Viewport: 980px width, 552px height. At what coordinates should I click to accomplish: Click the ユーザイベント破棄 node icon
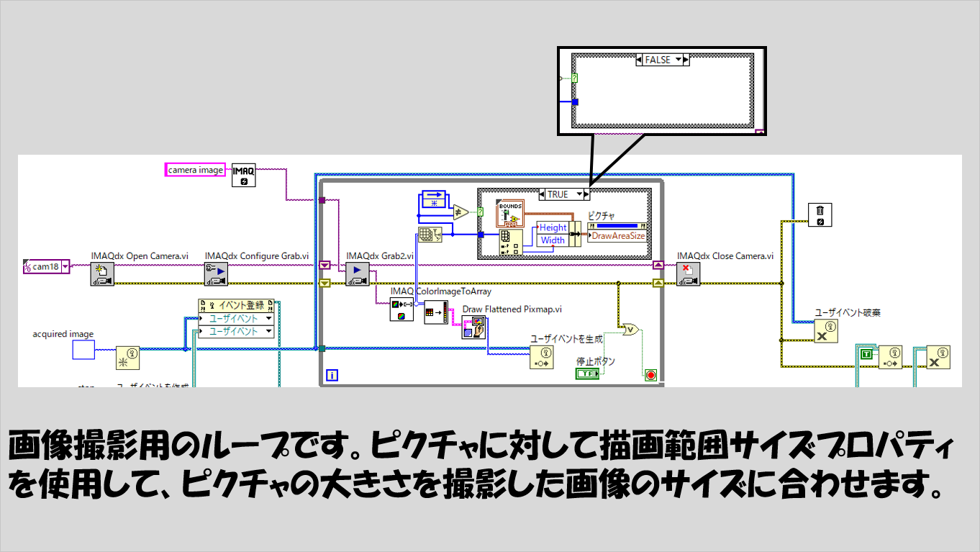[x=826, y=331]
